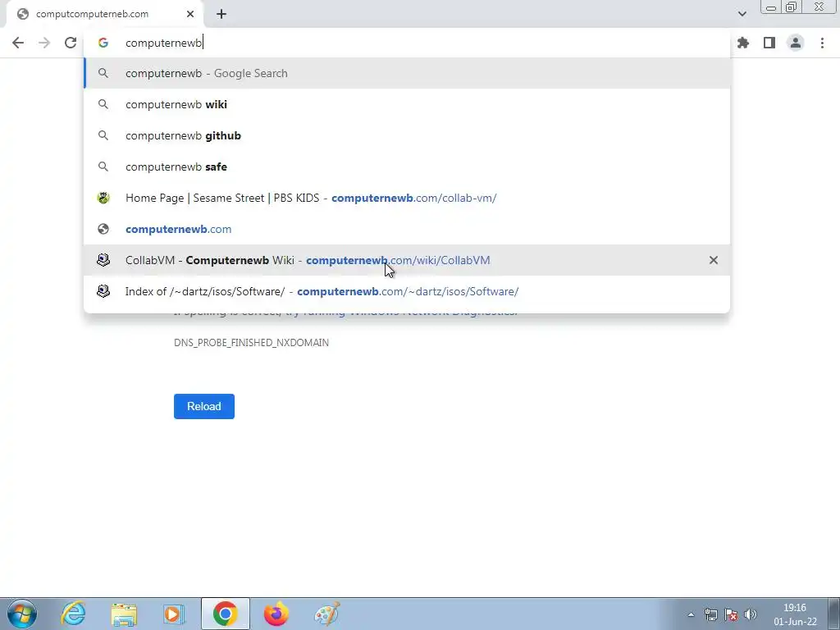Go back using the Back arrow
This screenshot has width=840, height=630.
pos(18,43)
